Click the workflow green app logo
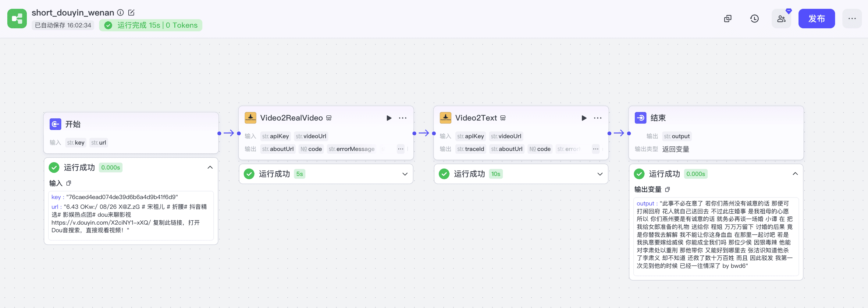 (x=17, y=19)
